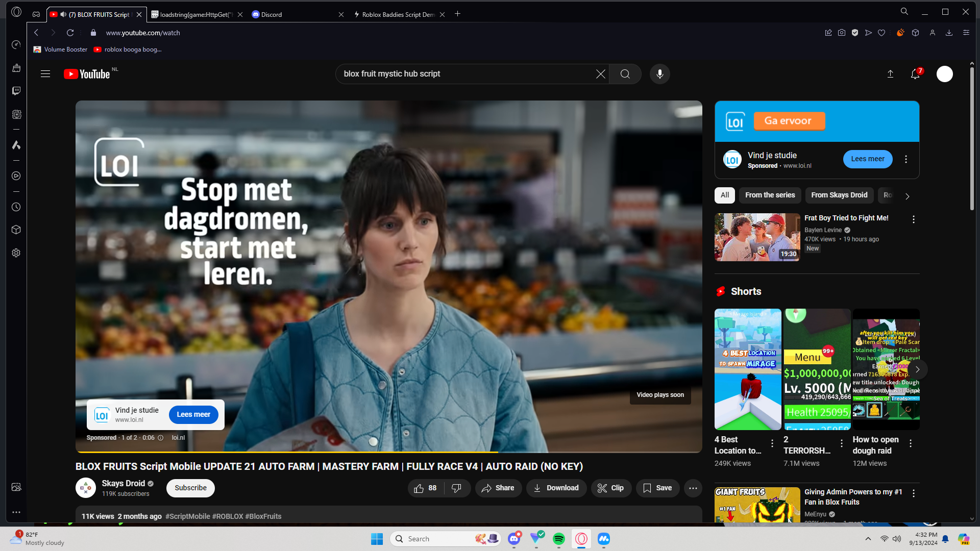The image size is (980, 551).
Task: Open the Volume Booster bookmark
Action: pyautogui.click(x=60, y=49)
